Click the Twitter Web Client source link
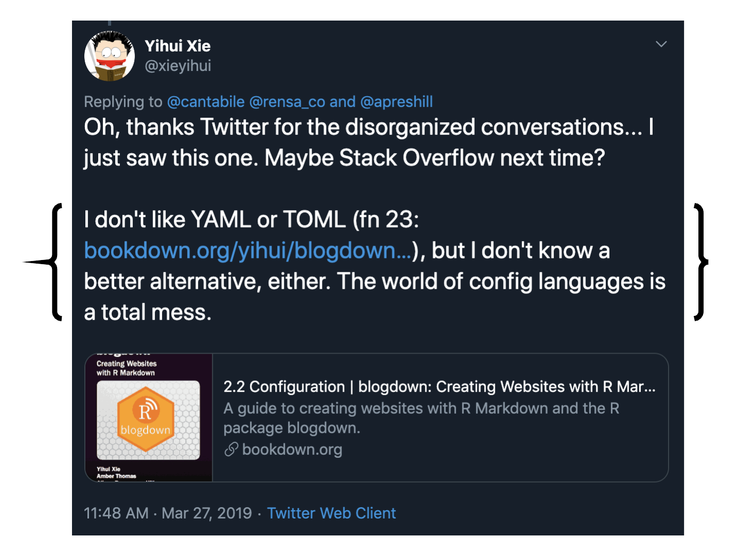This screenshot has width=756, height=556. click(331, 513)
